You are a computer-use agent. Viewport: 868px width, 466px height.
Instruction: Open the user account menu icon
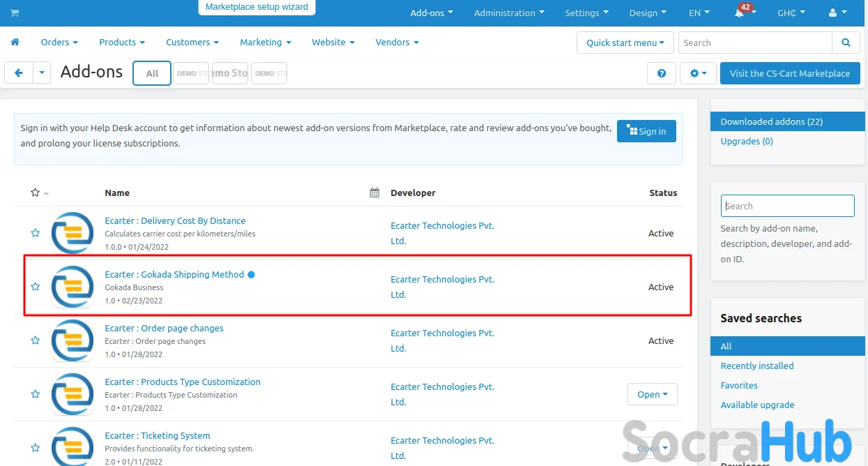(x=837, y=13)
